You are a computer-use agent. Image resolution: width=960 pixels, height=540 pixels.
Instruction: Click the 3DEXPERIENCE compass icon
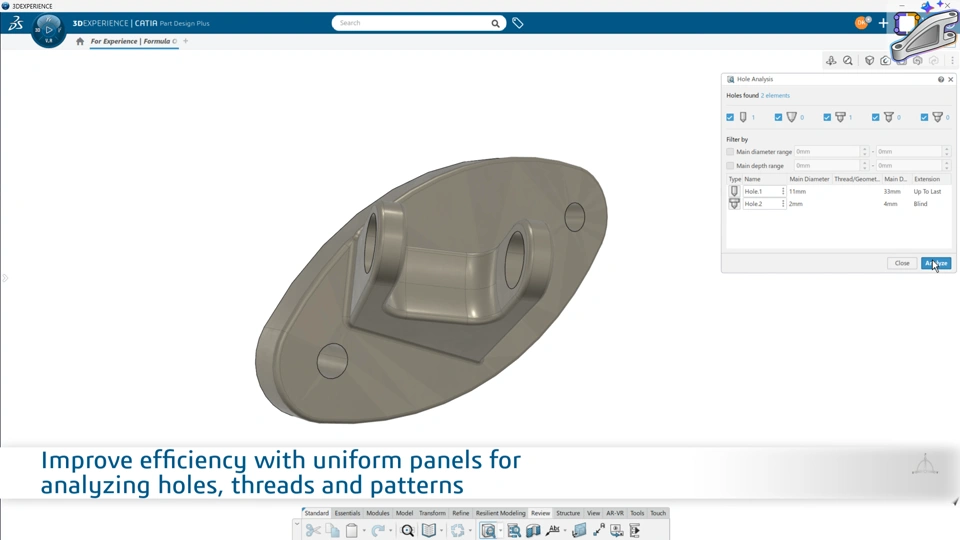click(48, 30)
